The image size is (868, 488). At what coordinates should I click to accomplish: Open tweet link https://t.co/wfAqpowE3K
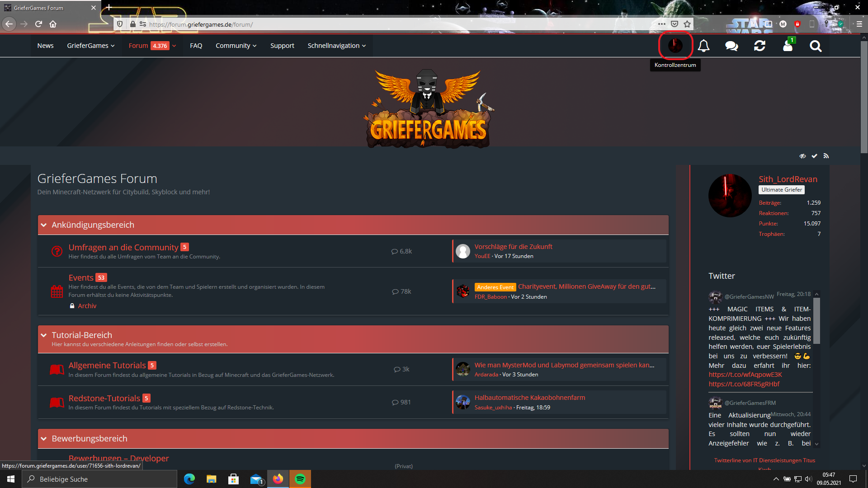point(745,375)
